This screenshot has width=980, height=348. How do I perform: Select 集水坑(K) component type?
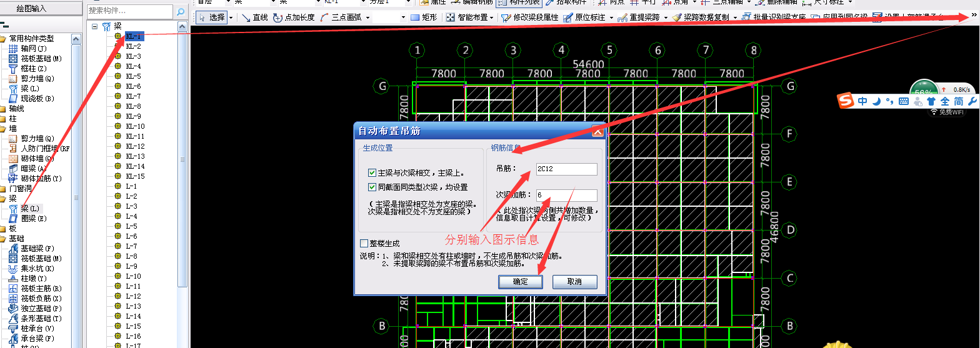(32, 269)
